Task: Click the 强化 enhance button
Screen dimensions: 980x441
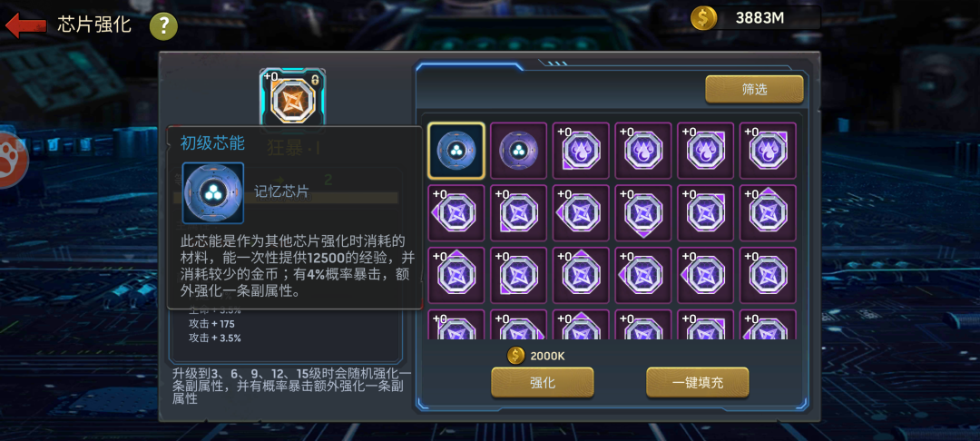Action: point(543,382)
